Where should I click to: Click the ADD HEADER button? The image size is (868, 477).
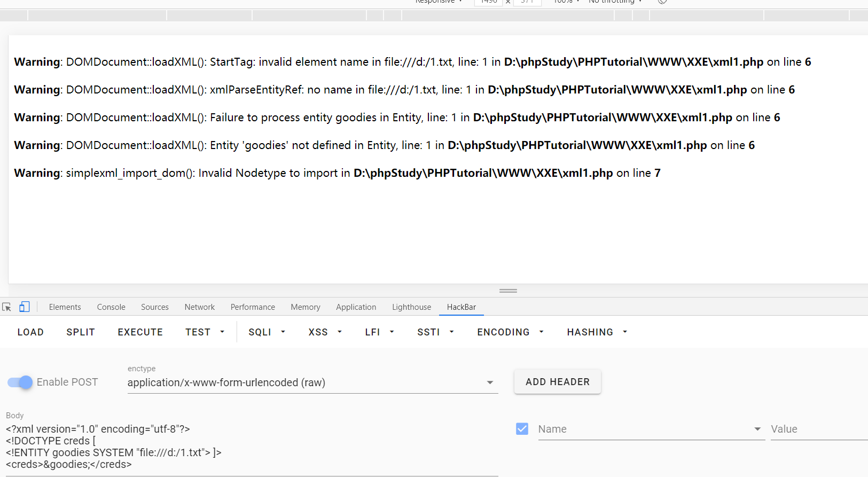point(558,382)
